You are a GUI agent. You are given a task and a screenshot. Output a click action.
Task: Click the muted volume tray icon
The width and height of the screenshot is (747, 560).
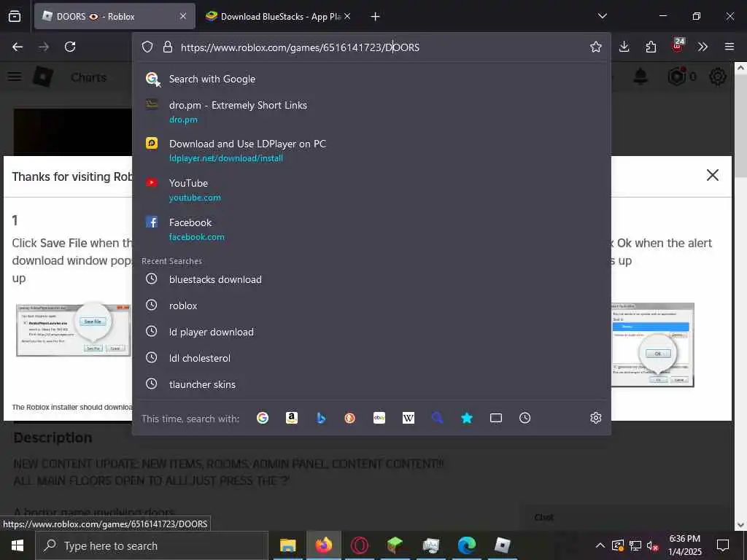[652, 545]
